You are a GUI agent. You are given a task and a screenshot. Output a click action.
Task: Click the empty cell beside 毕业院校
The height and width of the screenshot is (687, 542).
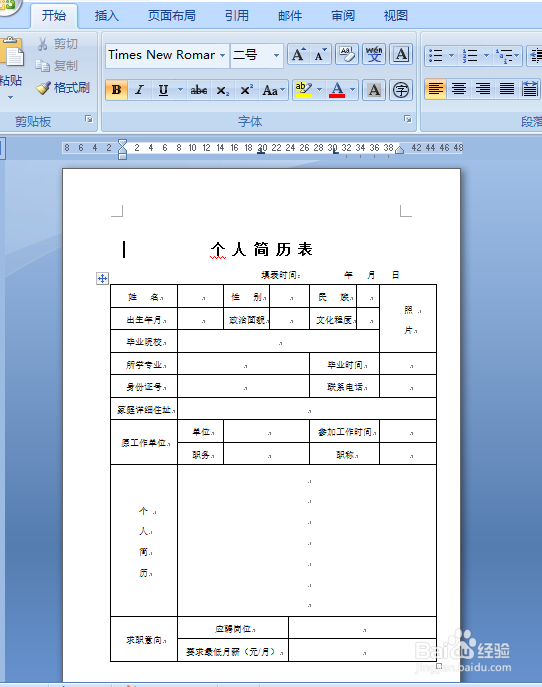pyautogui.click(x=279, y=341)
